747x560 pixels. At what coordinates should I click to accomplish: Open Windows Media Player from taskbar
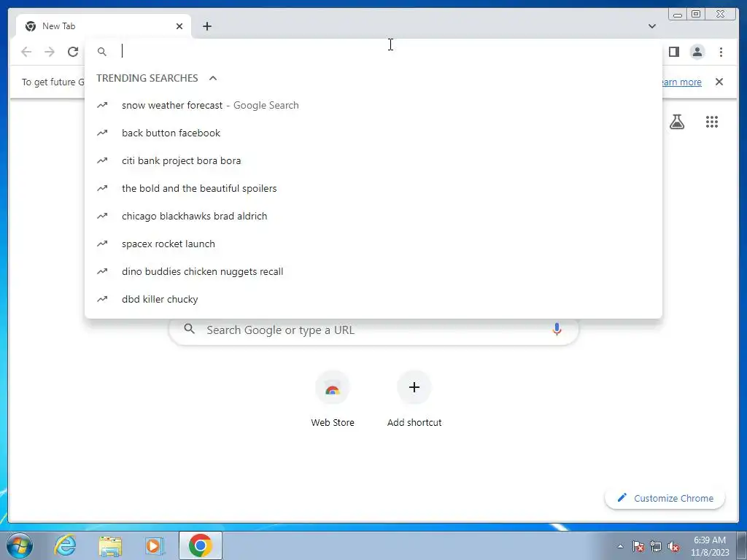click(x=155, y=545)
